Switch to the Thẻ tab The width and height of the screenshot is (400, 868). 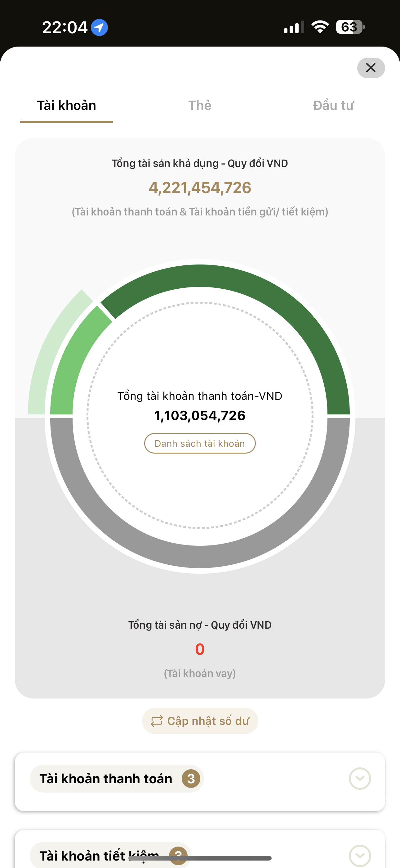pos(200,106)
